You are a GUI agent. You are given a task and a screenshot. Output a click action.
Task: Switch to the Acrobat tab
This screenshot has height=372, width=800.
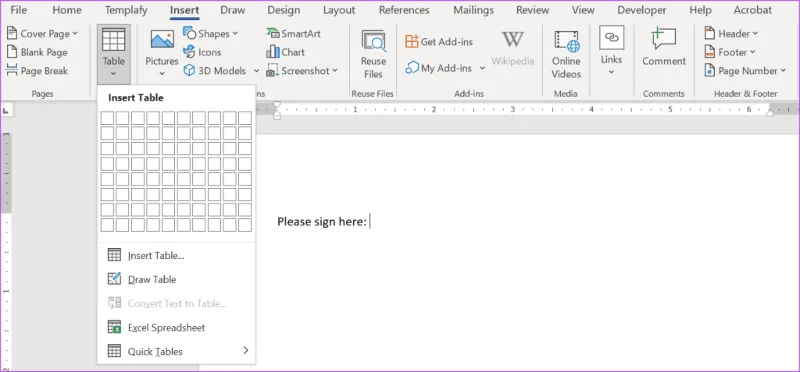pos(753,10)
